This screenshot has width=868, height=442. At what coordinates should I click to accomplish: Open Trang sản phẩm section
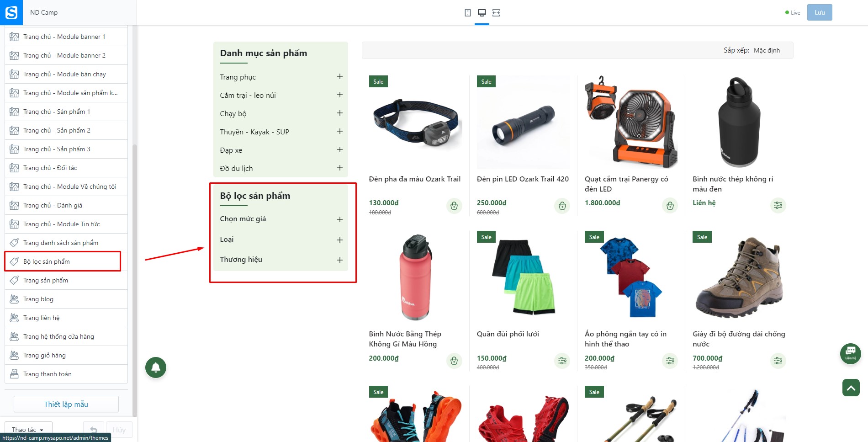click(66, 280)
